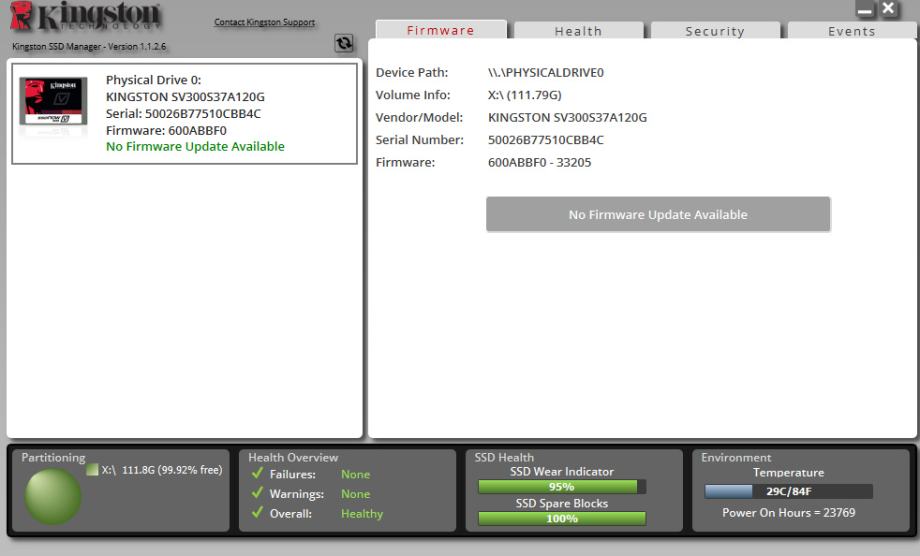Switch to the Firmware tab
The height and width of the screenshot is (556, 920).
441,31
